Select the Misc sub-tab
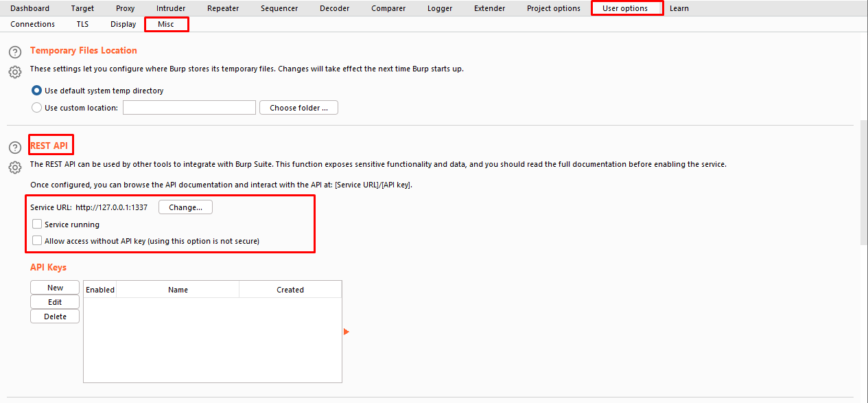The image size is (868, 403). tap(166, 24)
